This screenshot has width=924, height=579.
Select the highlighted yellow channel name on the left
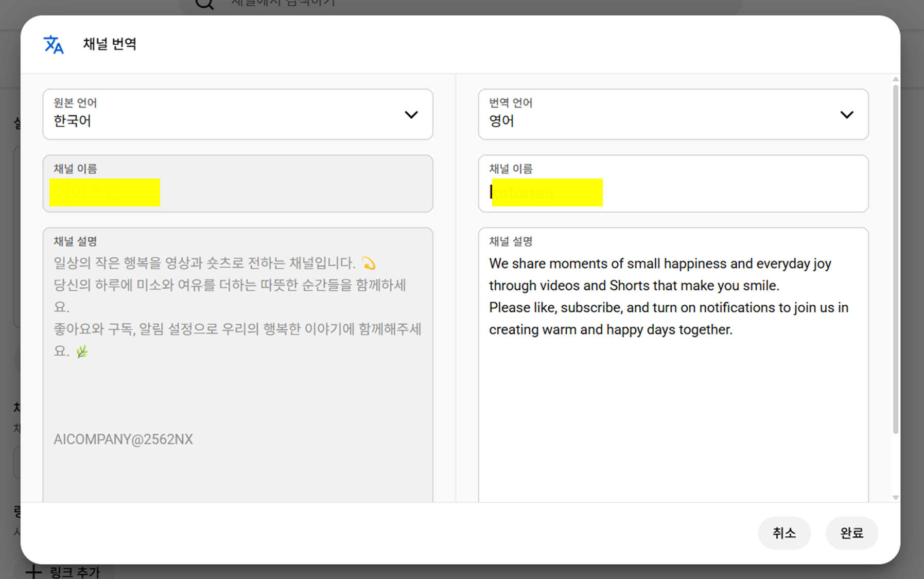click(x=104, y=192)
